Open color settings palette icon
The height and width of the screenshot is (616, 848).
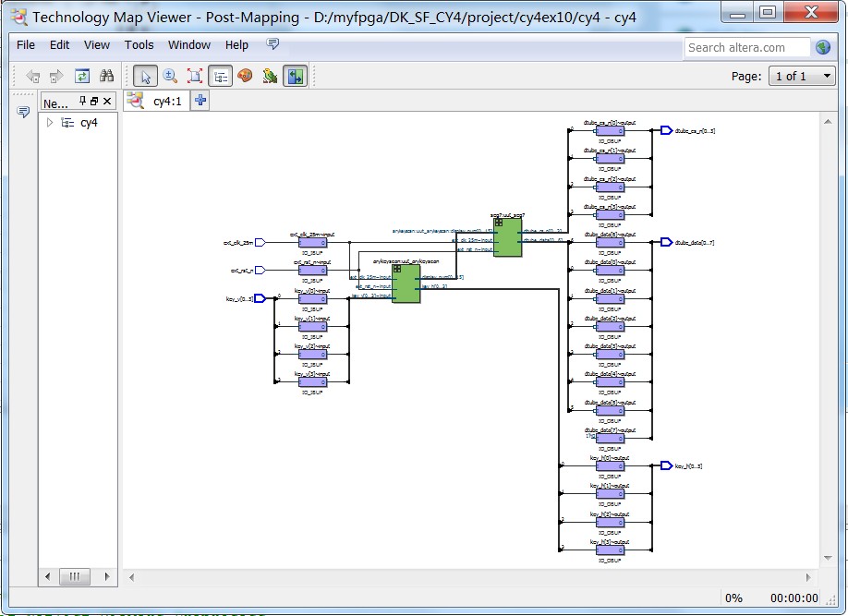pyautogui.click(x=245, y=77)
